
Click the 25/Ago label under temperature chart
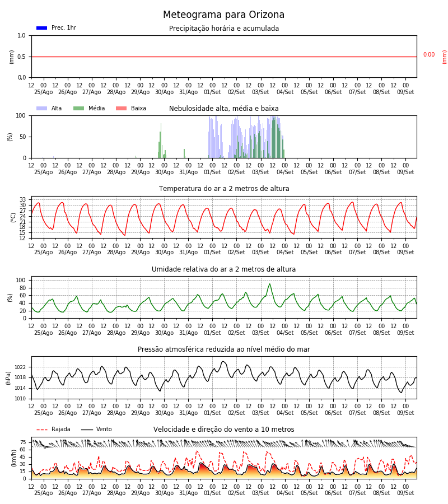[x=43, y=253]
